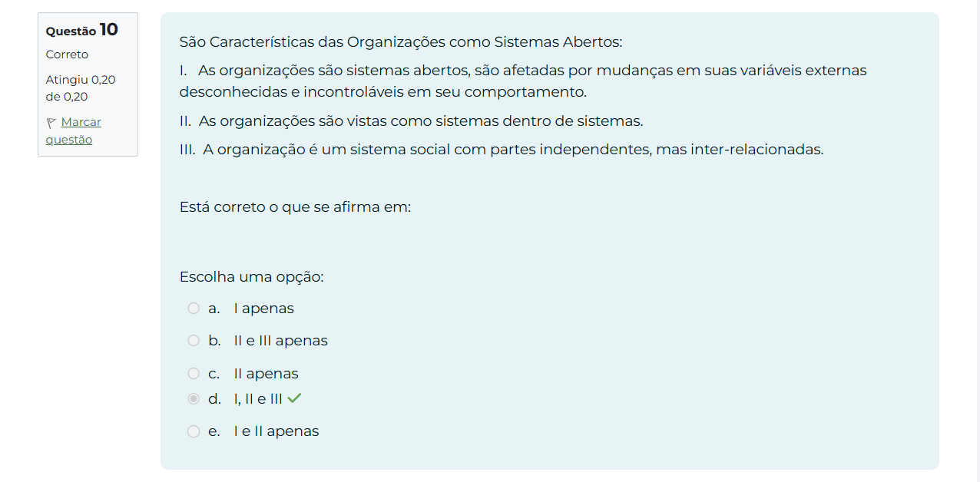The image size is (980, 482).
Task: Click the answer label "I e II apenas"
Action: [276, 431]
